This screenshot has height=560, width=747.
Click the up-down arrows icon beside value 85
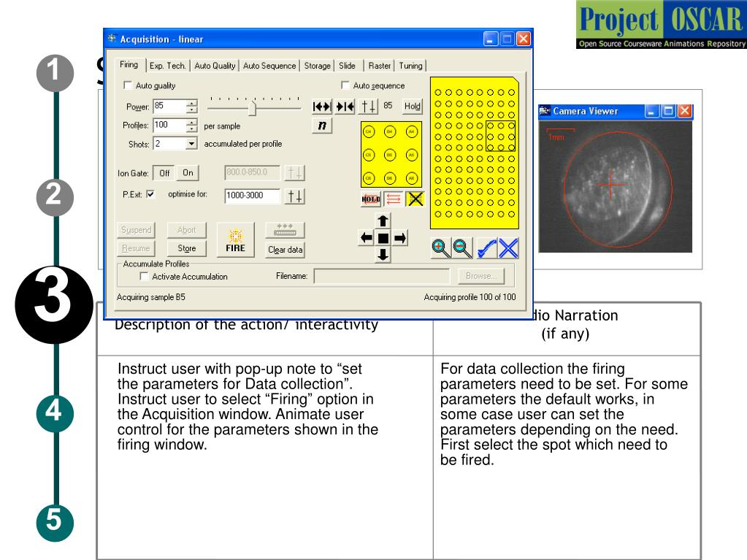tap(368, 106)
